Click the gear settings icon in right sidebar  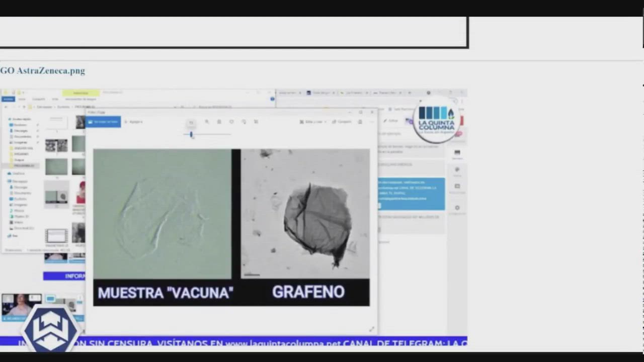pos(457,208)
